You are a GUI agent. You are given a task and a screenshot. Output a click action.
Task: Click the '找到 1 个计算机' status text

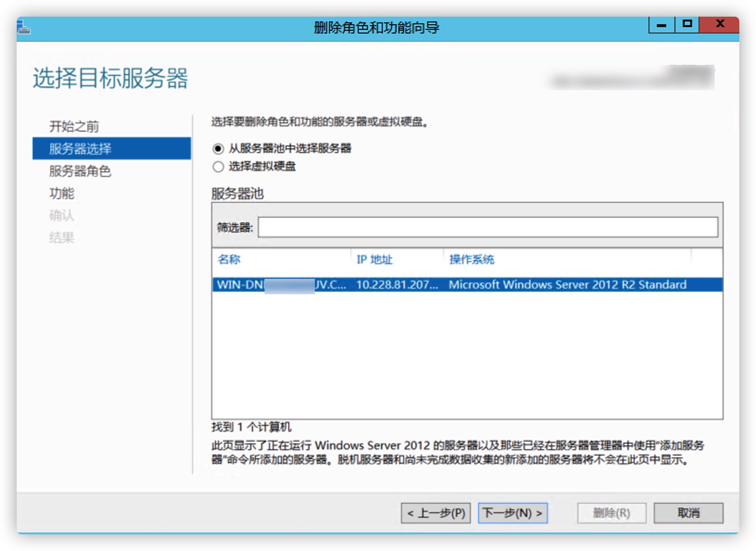click(x=252, y=427)
